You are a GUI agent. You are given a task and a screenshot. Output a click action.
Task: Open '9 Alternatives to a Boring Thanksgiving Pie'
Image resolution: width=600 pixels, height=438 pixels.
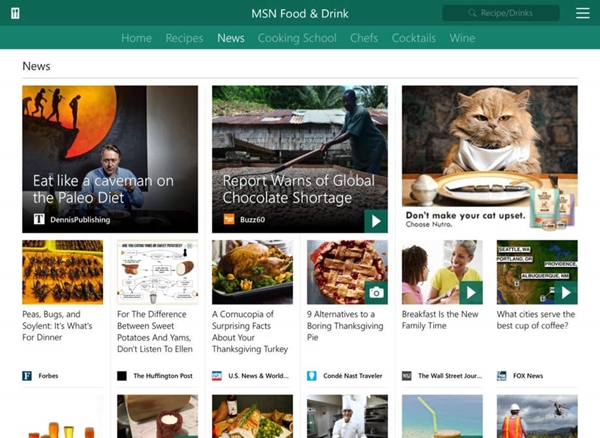tap(345, 326)
